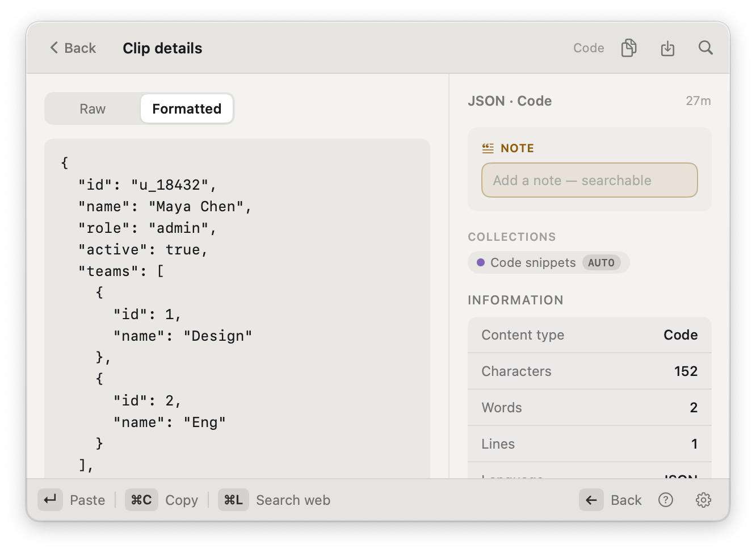The image size is (756, 552).
Task: Click the Words row
Action: click(x=589, y=408)
